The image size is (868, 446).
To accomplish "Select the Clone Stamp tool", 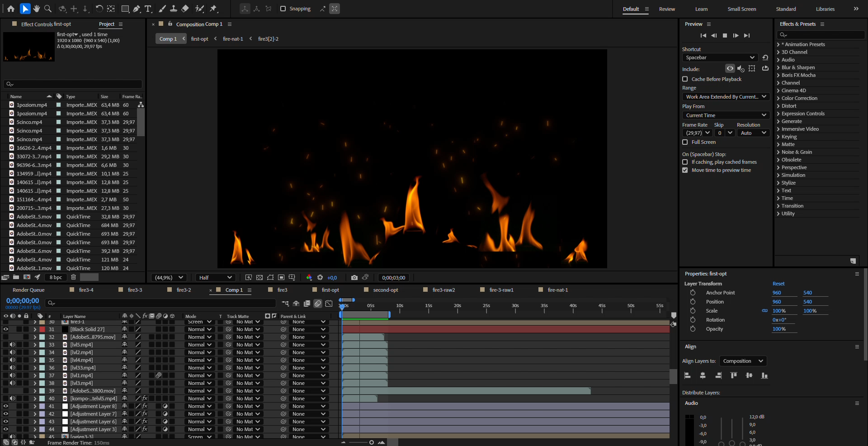I will tap(174, 9).
